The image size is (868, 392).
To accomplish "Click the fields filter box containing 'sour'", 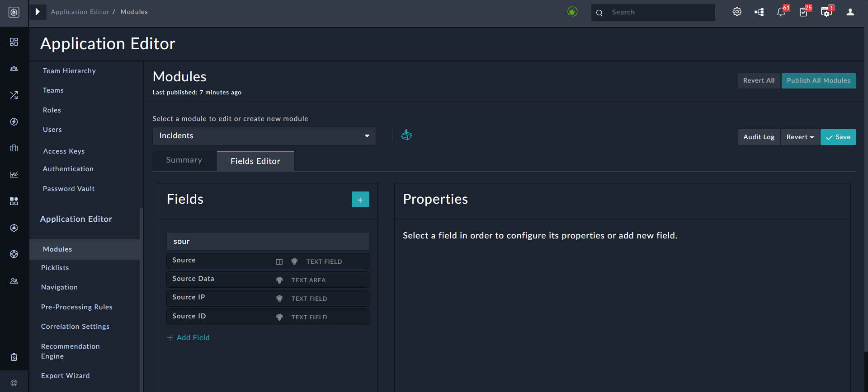I will coord(268,242).
